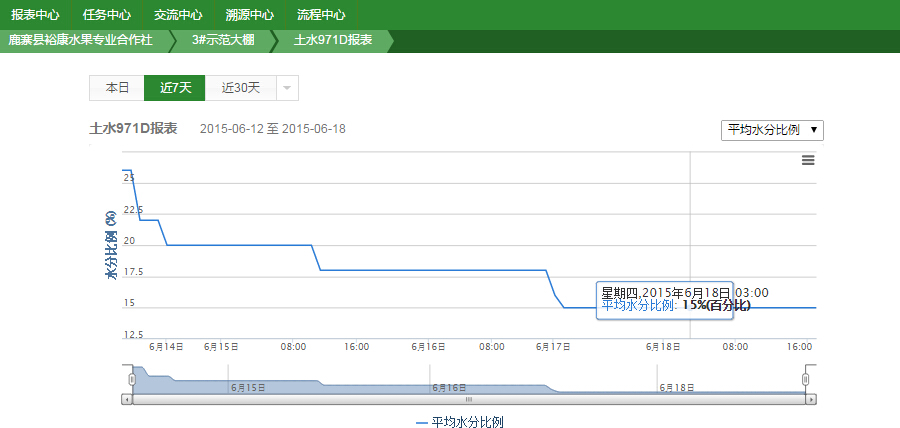Screen dimensions: 900x428
Task: Select the 本日 time range
Action: (x=117, y=88)
